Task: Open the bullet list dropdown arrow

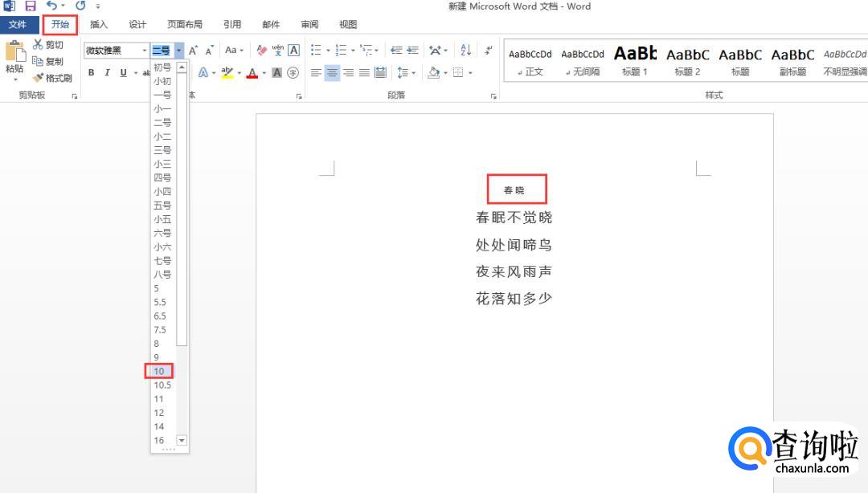Action: tap(326, 51)
